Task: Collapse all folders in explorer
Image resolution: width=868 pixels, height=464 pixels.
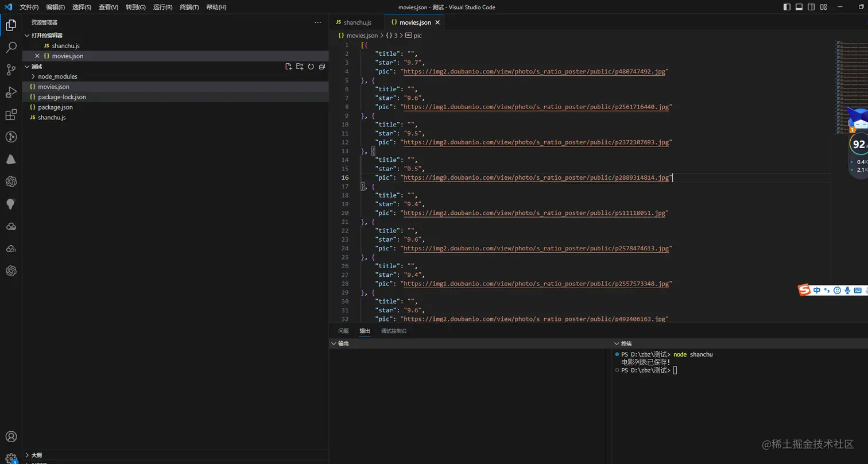Action: pyautogui.click(x=322, y=67)
